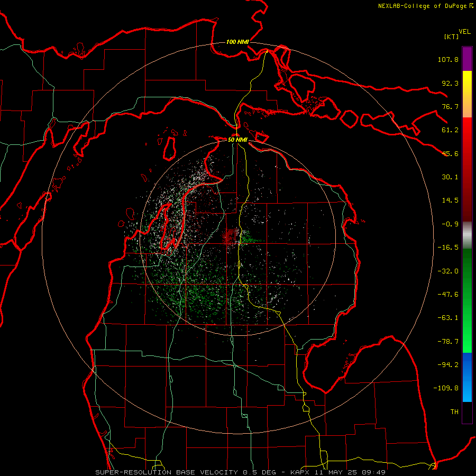476x476 pixels.
Task: Click the -94.2 velocity scale value
Action: pyautogui.click(x=448, y=365)
